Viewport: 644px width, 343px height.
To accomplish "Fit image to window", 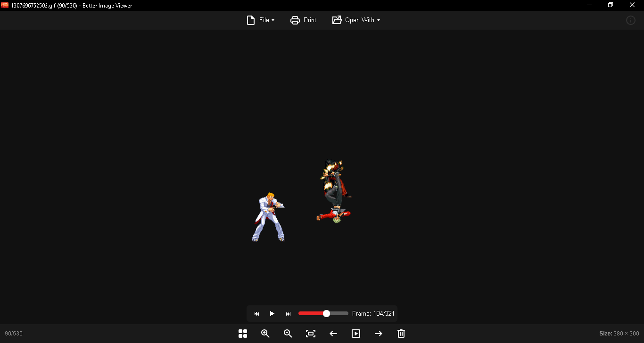I will [311, 334].
